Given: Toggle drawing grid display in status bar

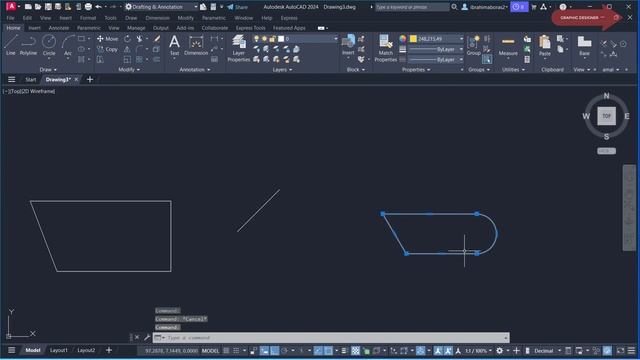Looking at the screenshot, I should click(226, 351).
